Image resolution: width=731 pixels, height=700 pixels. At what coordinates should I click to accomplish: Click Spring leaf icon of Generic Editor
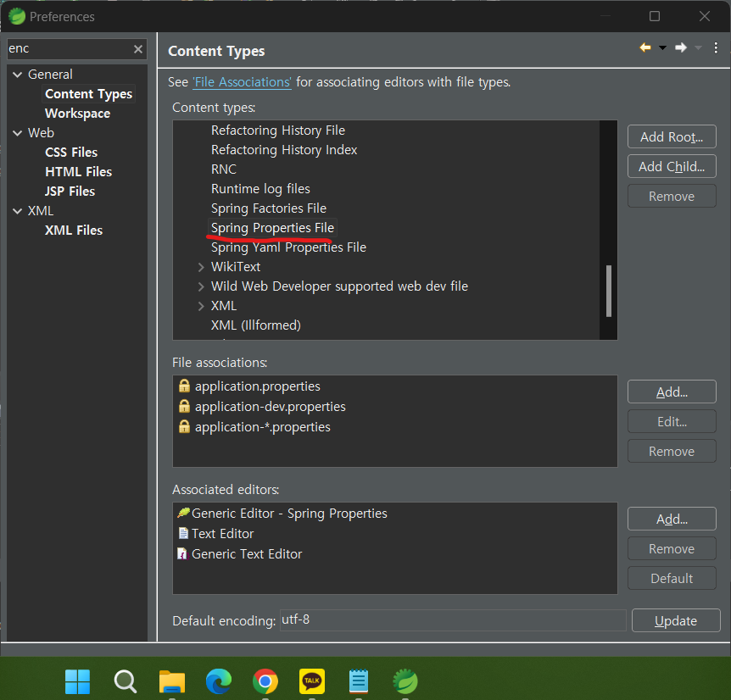click(183, 513)
